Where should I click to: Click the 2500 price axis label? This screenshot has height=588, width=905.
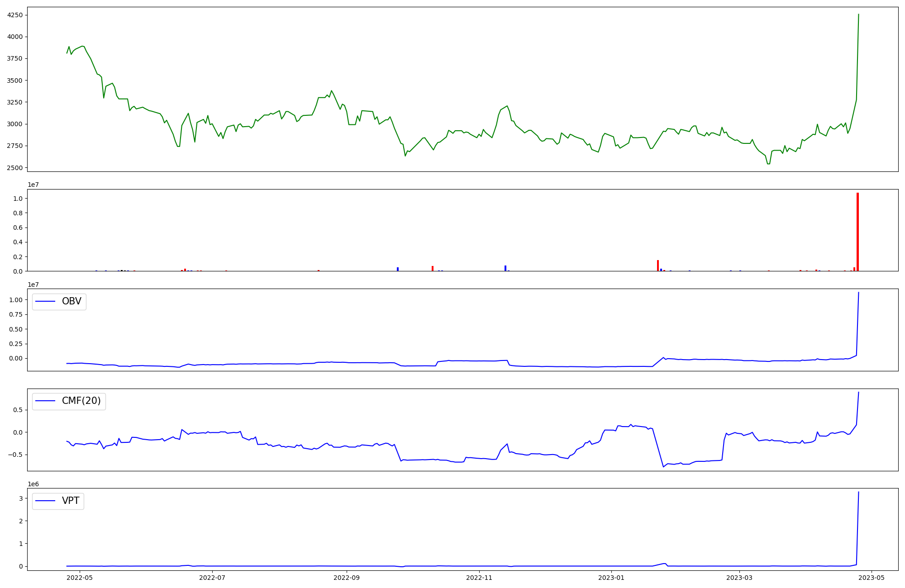(x=15, y=168)
